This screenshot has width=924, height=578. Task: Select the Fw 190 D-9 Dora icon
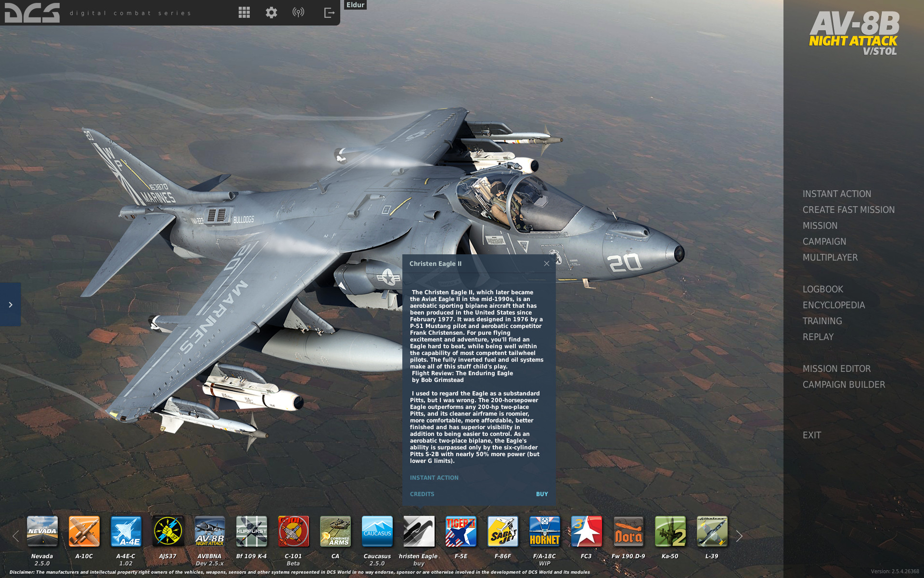tap(629, 531)
